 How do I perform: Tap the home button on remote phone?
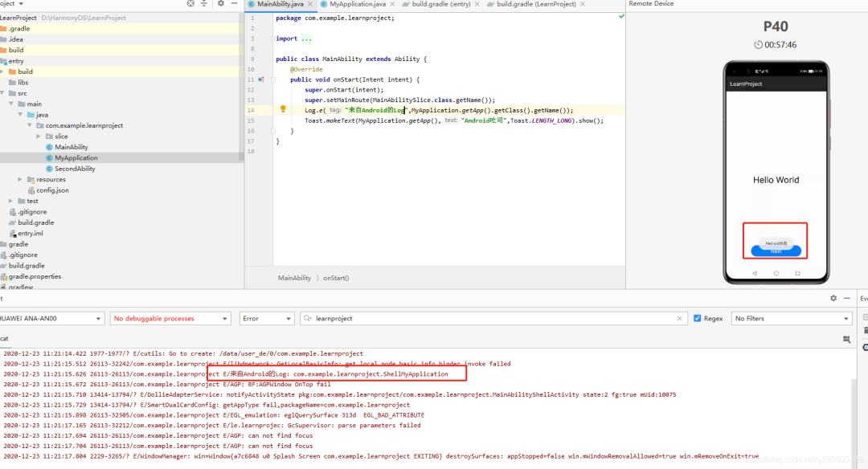[x=776, y=273]
